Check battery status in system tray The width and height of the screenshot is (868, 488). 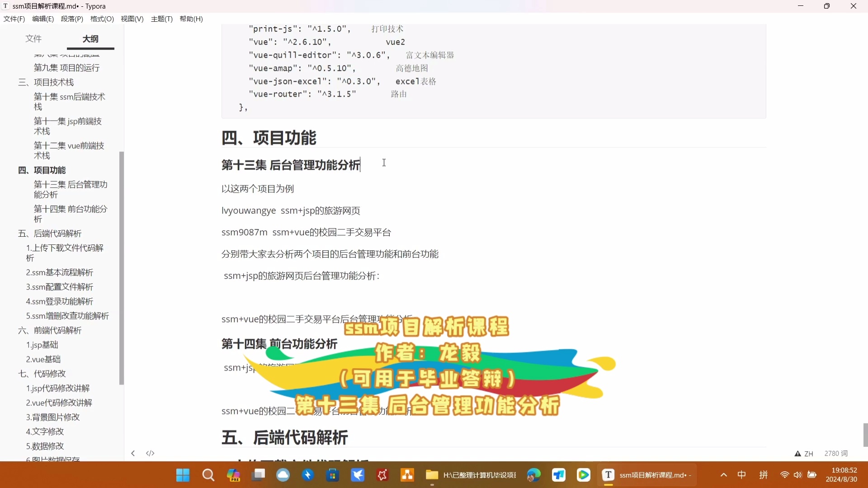812,475
